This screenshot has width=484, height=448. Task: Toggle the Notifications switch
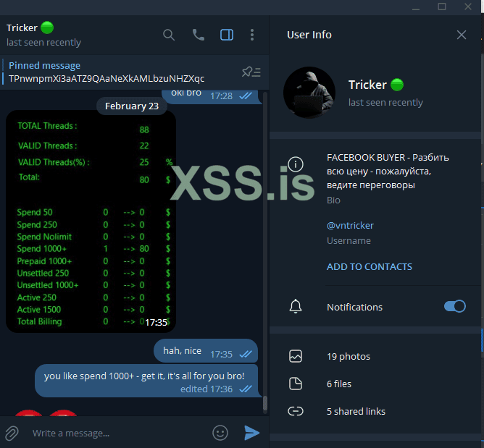[455, 306]
